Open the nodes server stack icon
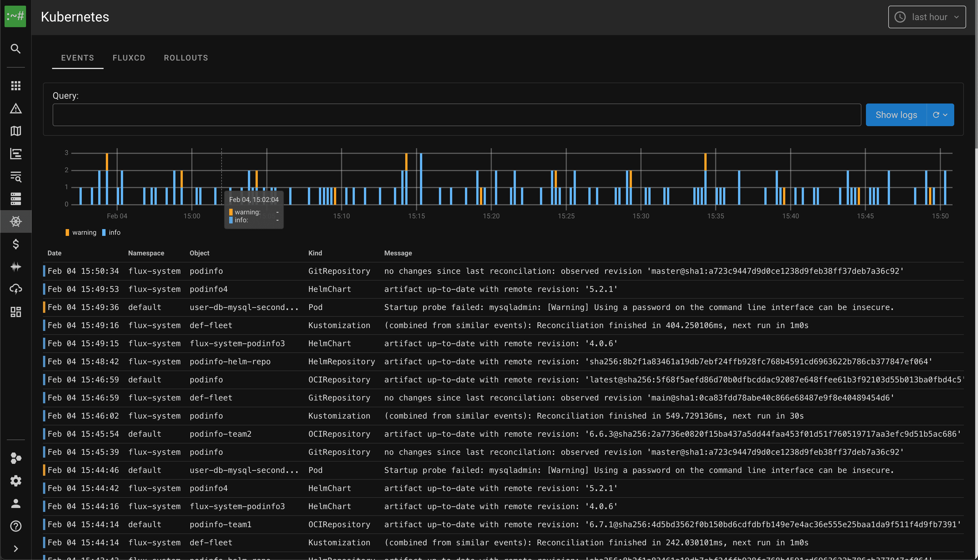 [15, 199]
